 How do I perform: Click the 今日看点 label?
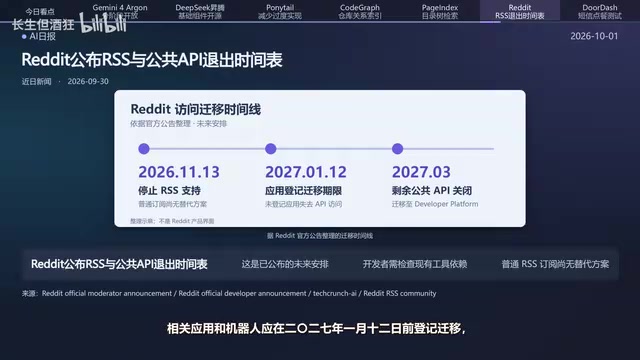point(40,12)
